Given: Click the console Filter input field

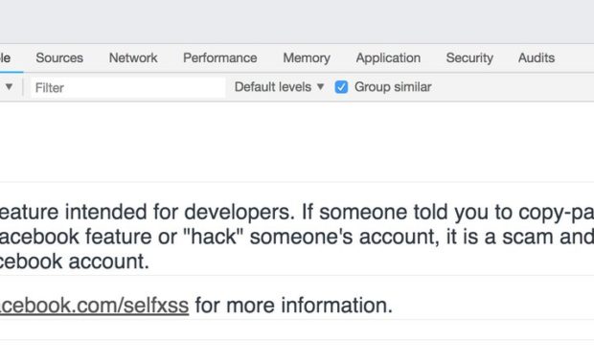Looking at the screenshot, I should [128, 87].
